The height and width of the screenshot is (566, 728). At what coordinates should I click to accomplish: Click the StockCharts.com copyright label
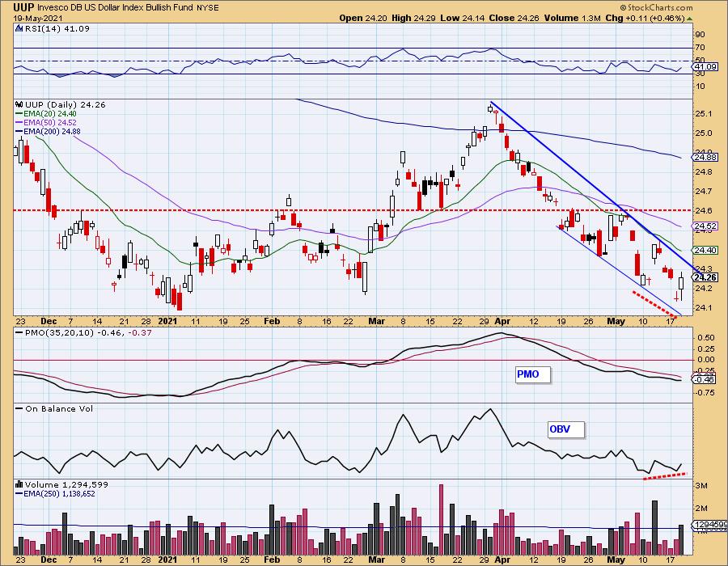pos(656,7)
